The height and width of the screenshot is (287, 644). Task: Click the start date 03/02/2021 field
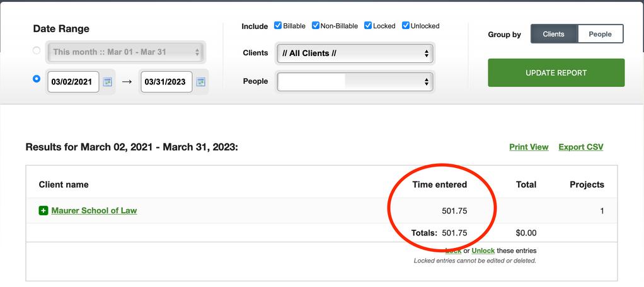73,82
